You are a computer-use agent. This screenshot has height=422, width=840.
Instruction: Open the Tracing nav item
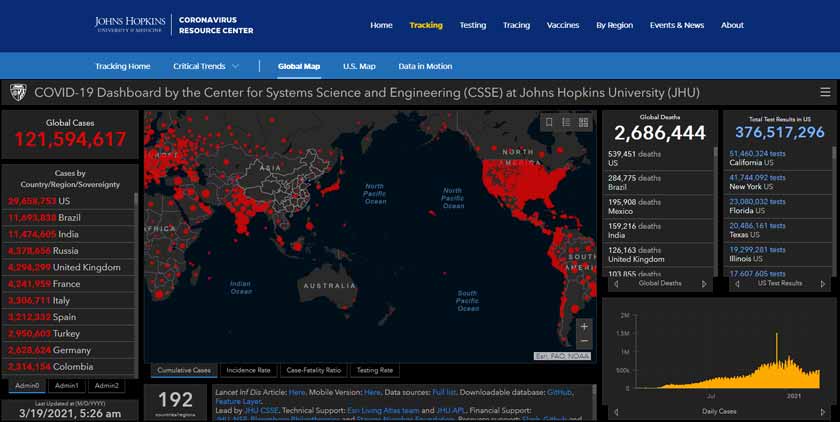coord(516,25)
